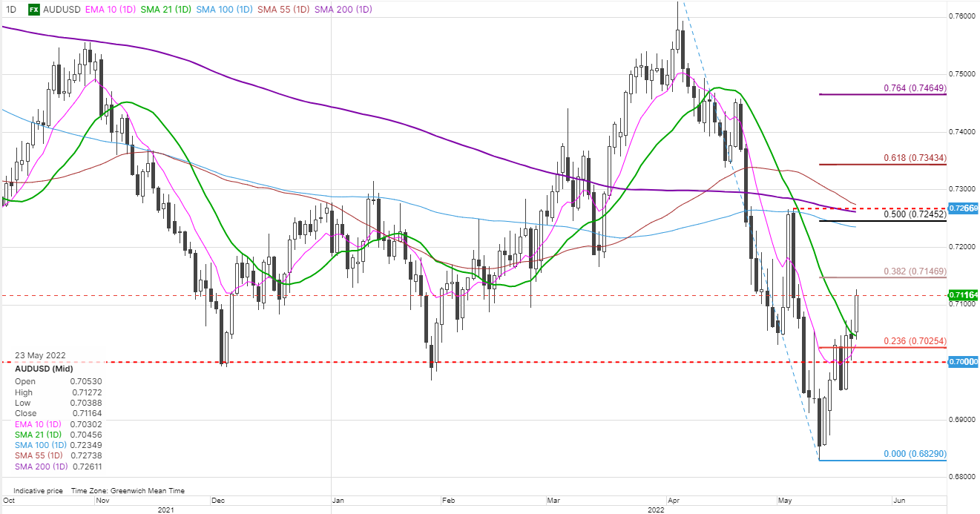This screenshot has width=980, height=514.
Task: Click the 0.764 (0.74649) Fibonacci level
Action: pyautogui.click(x=915, y=88)
